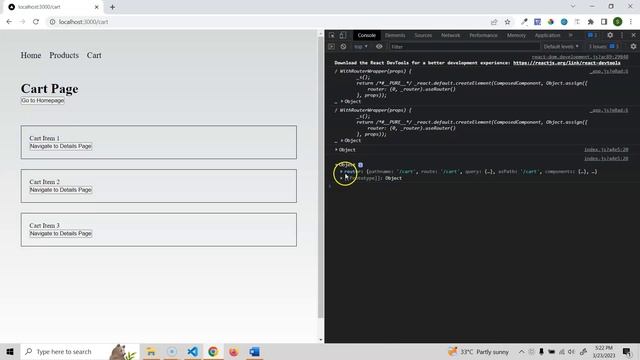The width and height of the screenshot is (640, 360).
Task: Toggle the browser side panel icon
Action: click(x=604, y=22)
